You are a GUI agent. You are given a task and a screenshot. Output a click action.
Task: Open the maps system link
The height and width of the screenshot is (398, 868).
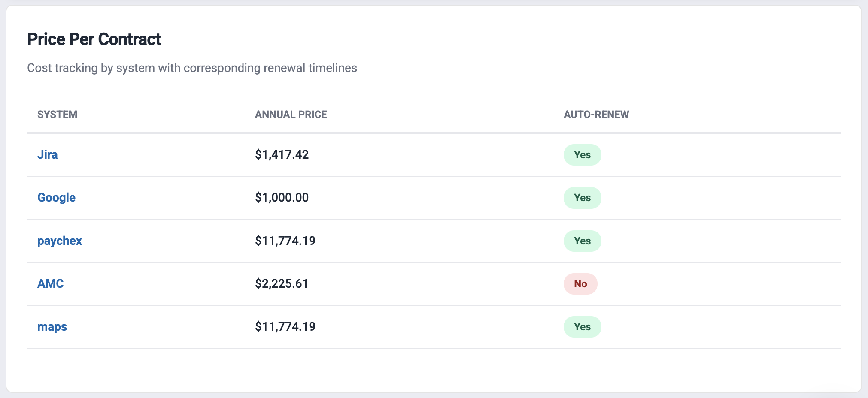52,326
